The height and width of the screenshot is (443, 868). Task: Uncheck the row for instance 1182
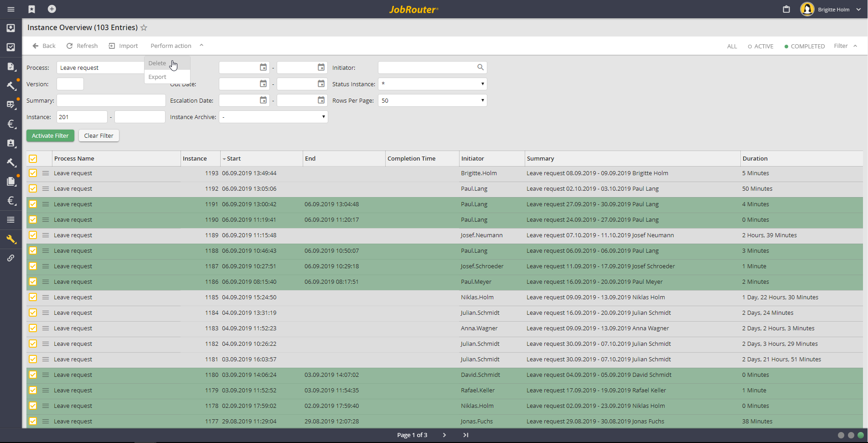coord(33,344)
